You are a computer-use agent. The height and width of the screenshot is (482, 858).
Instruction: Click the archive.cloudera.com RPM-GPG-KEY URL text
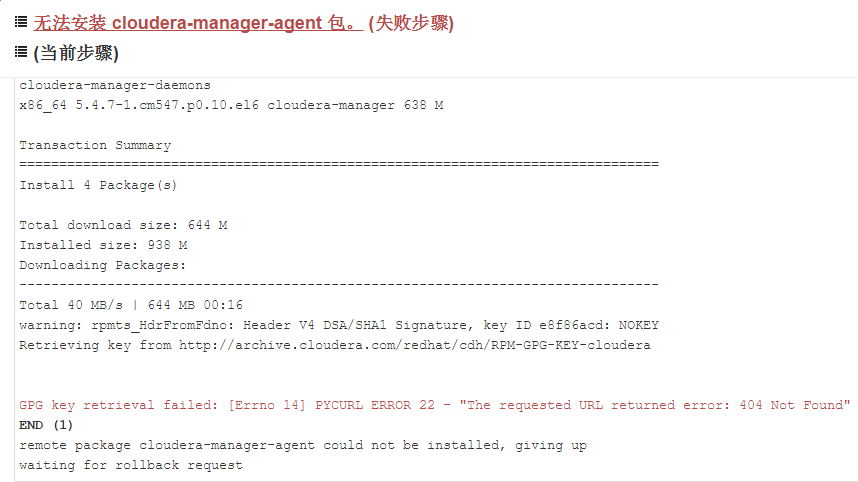415,345
